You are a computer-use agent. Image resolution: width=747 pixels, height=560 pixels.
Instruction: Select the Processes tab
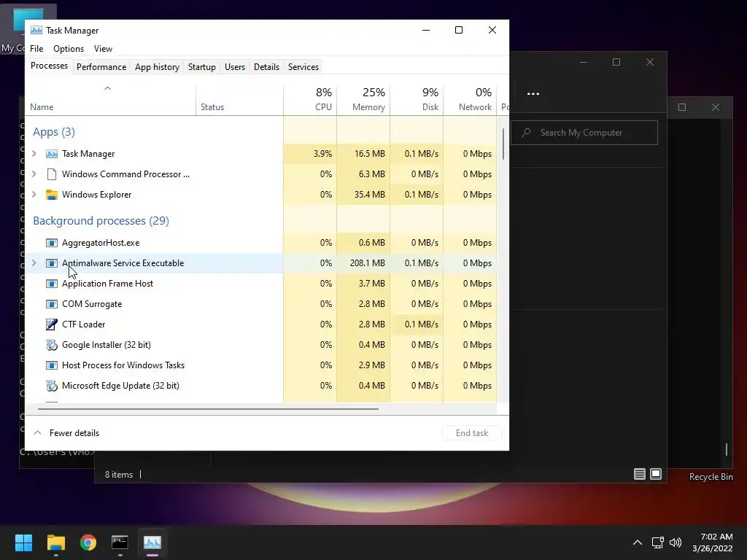[x=49, y=66]
